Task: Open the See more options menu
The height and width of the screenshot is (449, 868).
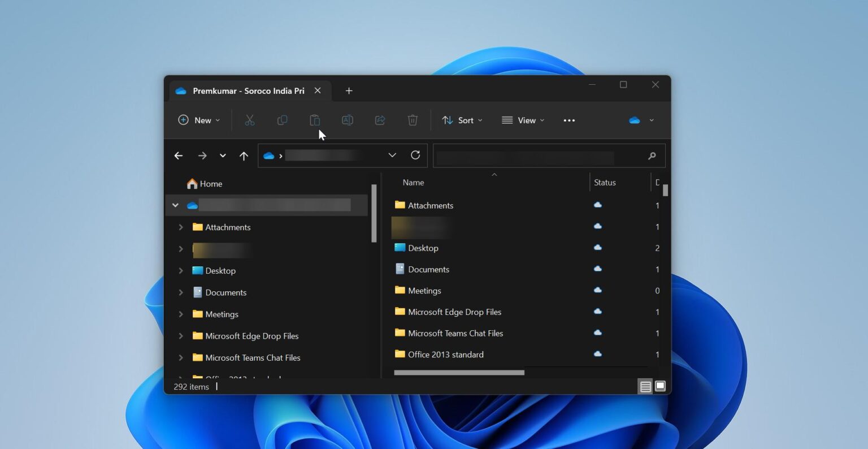Action: [x=569, y=120]
